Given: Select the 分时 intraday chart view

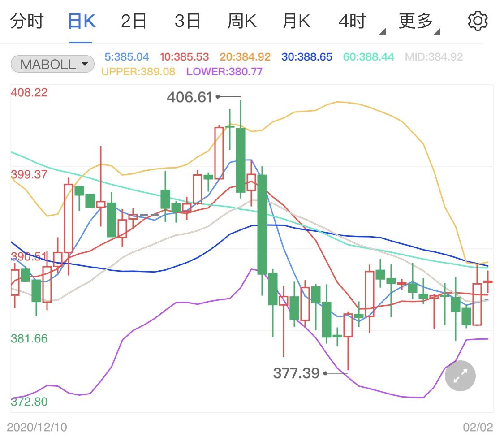Looking at the screenshot, I should [28, 20].
